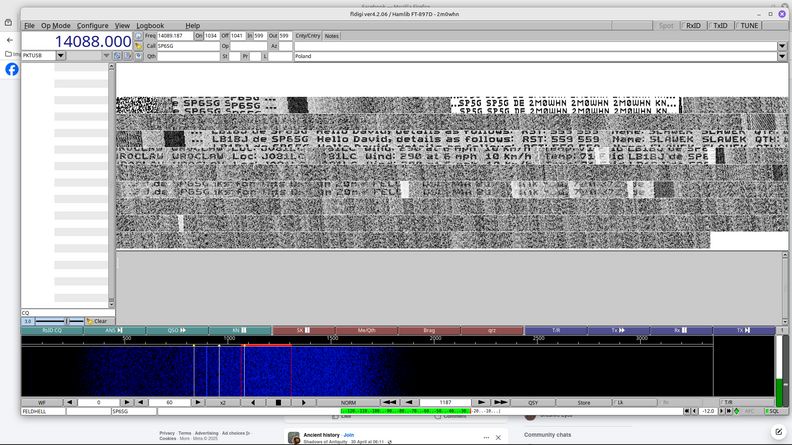
Task: Click the waterfall scroll-right arrow button
Action: coord(303,403)
